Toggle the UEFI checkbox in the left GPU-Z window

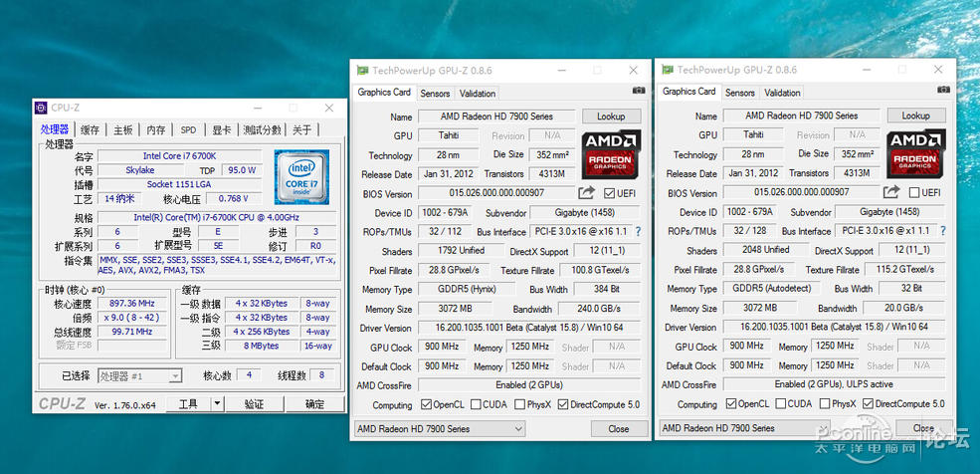(x=609, y=193)
